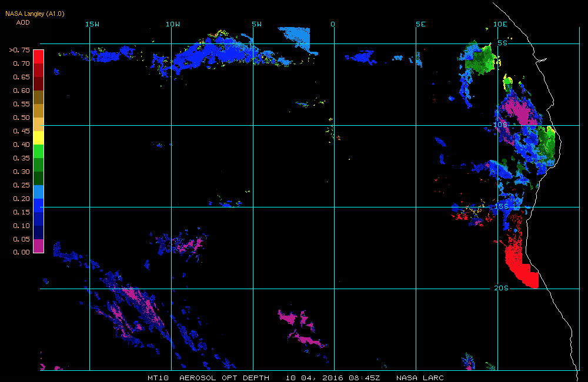Click the "10W" longitude label
Screen dimensions: 588x382
173,24
